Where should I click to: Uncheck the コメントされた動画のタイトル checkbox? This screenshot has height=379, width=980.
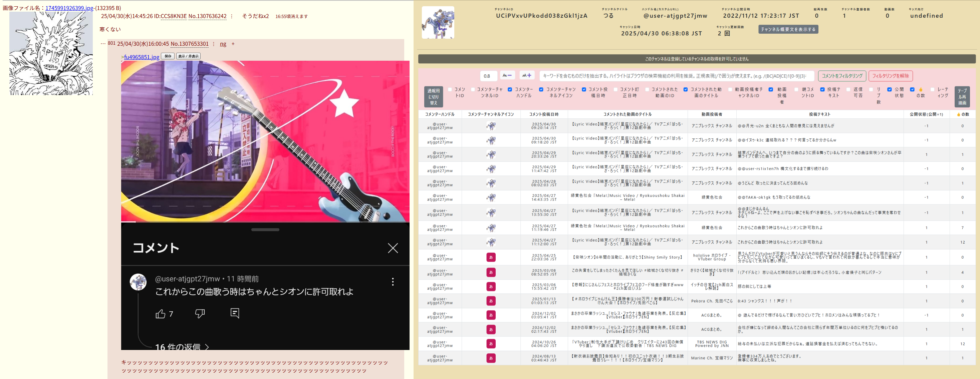tap(686, 90)
